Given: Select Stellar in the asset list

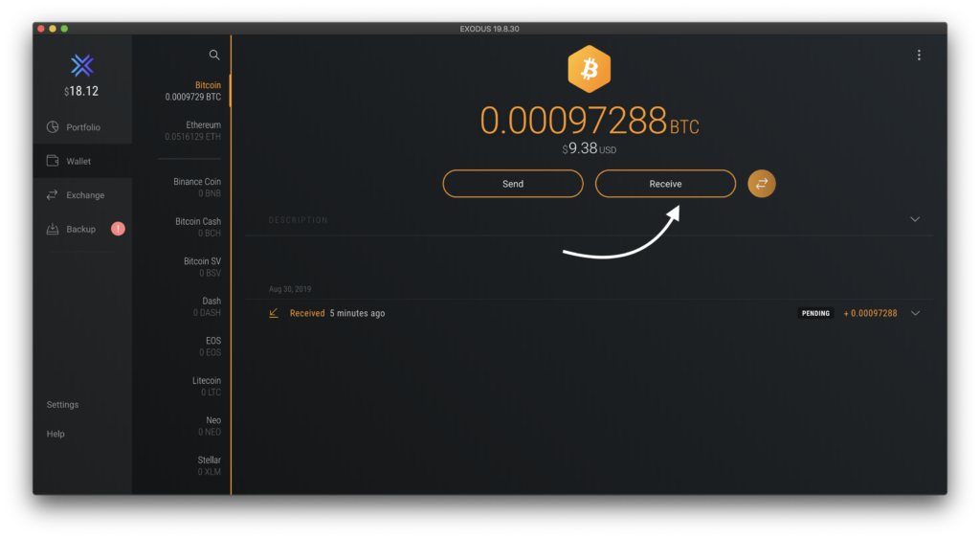Looking at the screenshot, I should coord(210,466).
